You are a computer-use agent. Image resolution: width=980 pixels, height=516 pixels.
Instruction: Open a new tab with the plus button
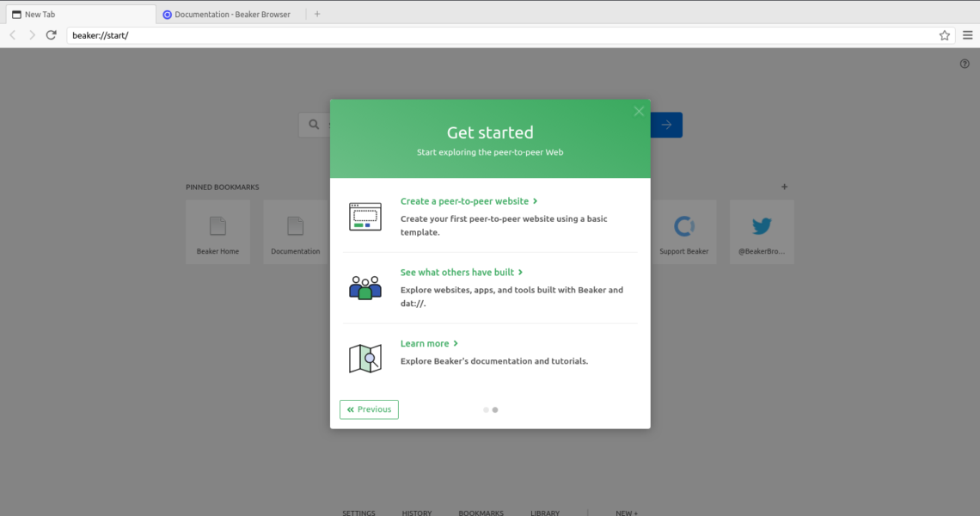coord(317,14)
